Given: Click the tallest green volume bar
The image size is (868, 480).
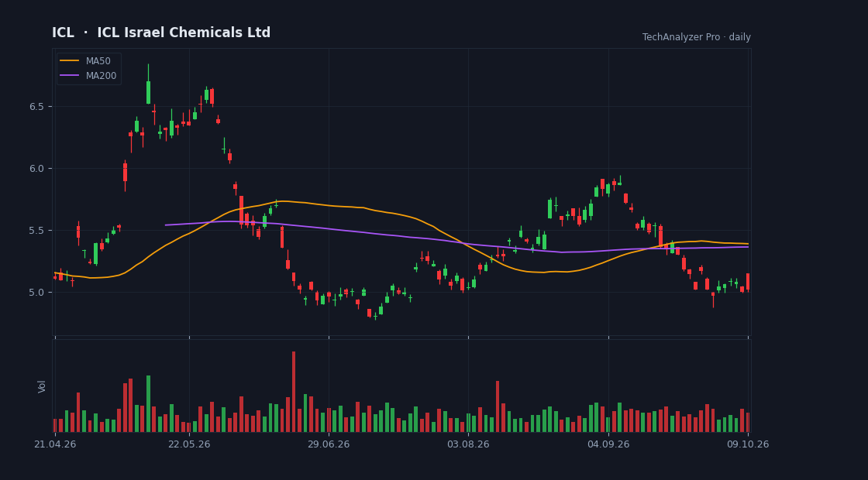Looking at the screenshot, I should [148, 403].
